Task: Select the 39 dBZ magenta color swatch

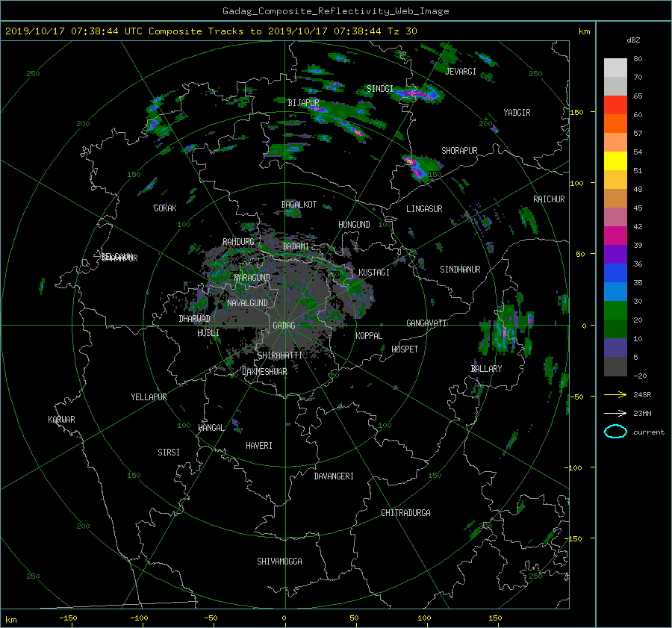Action: coord(615,235)
